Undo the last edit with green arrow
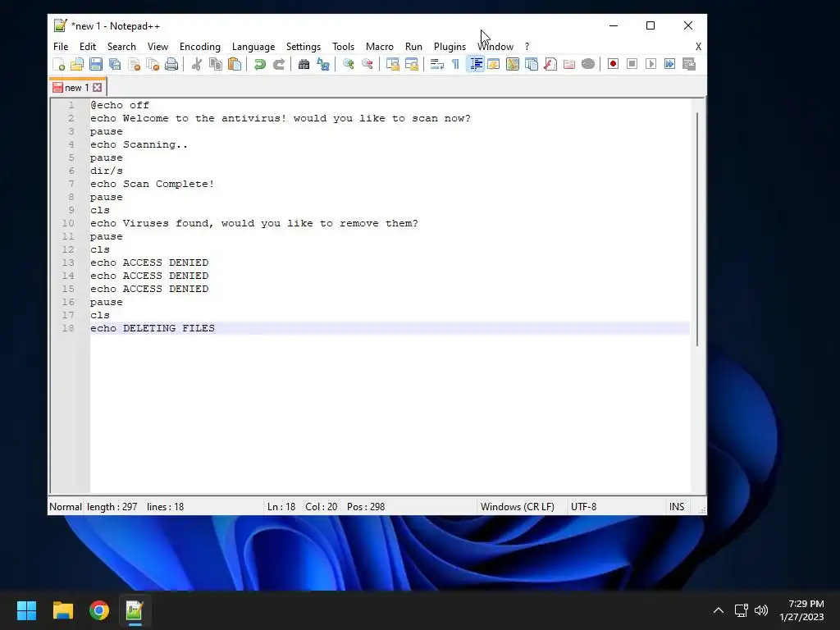This screenshot has width=840, height=630. tap(260, 64)
